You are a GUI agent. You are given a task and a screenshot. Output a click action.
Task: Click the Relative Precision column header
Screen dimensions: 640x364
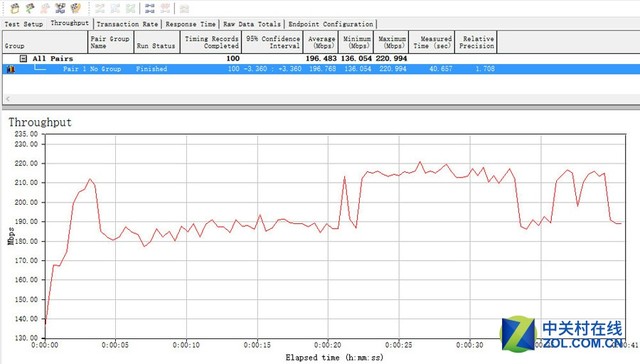pos(476,42)
